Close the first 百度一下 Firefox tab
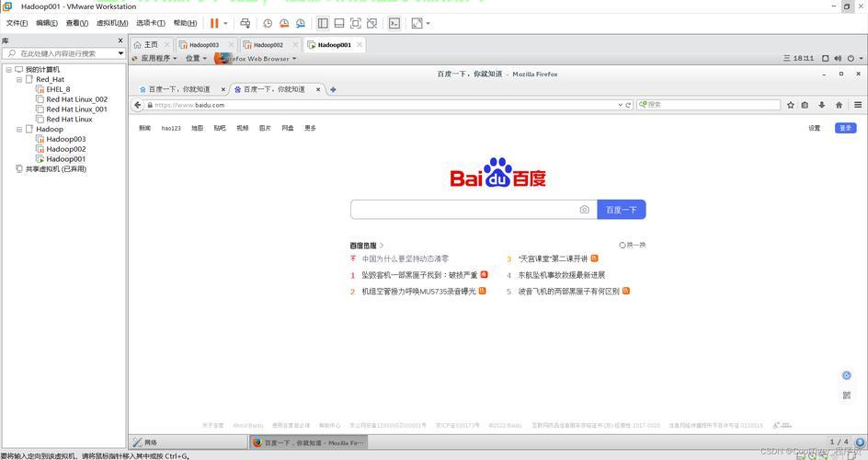868x460 pixels. pos(223,89)
